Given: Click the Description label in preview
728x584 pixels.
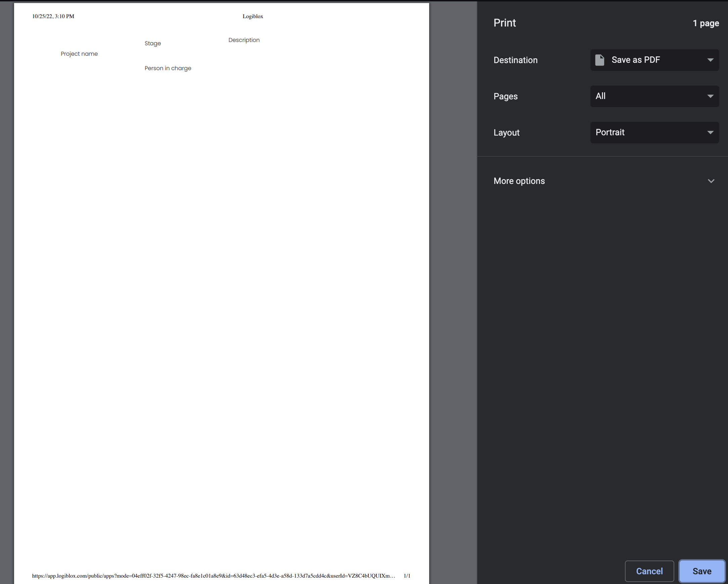Looking at the screenshot, I should pyautogui.click(x=244, y=40).
